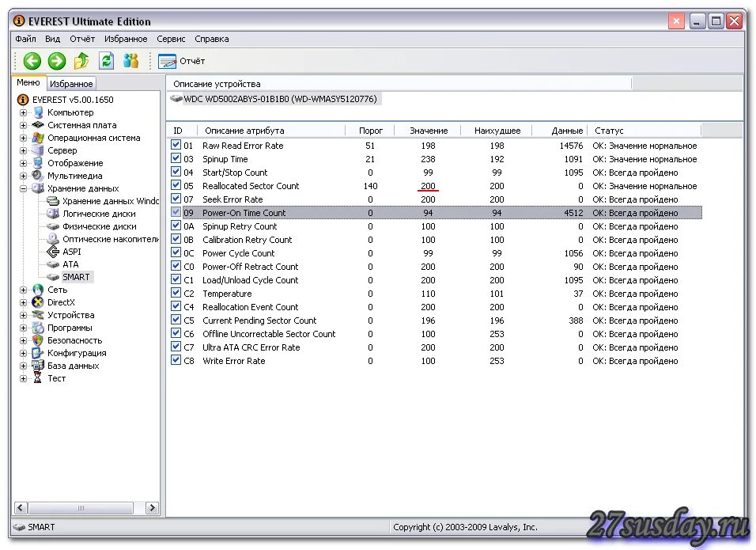756x550 pixels.
Task: Select the Безопасность shield icon
Action: [38, 340]
